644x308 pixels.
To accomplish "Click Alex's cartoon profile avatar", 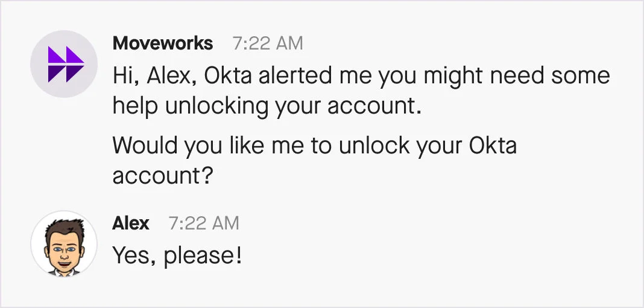I will click(x=64, y=244).
